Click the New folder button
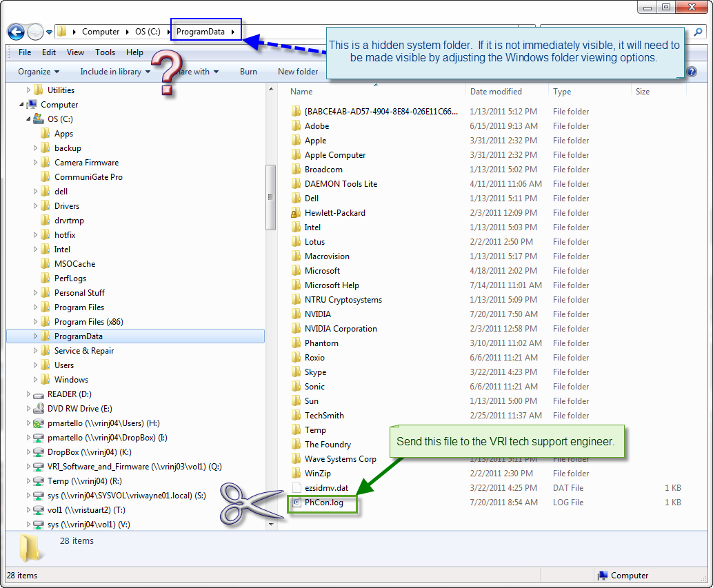Screen dimensions: 713x588 click(297, 71)
